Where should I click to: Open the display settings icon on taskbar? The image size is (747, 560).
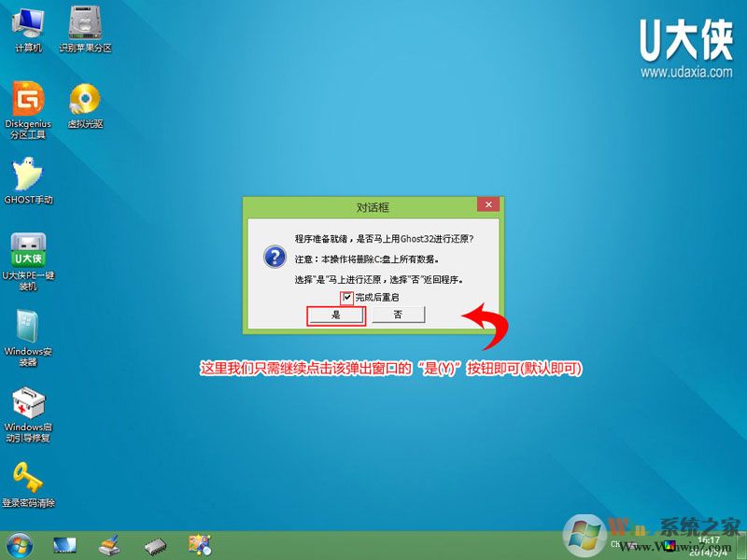point(63,544)
